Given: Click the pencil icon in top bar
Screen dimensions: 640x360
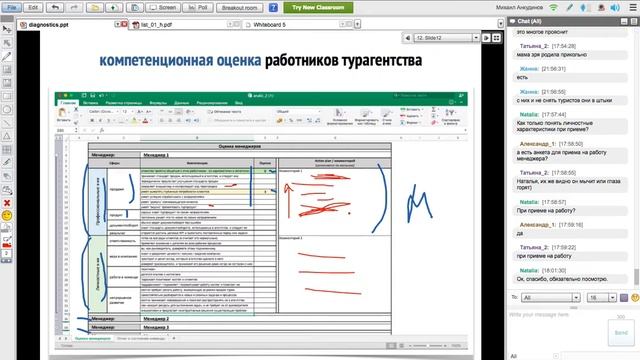Looking at the screenshot, I should tap(570, 7).
